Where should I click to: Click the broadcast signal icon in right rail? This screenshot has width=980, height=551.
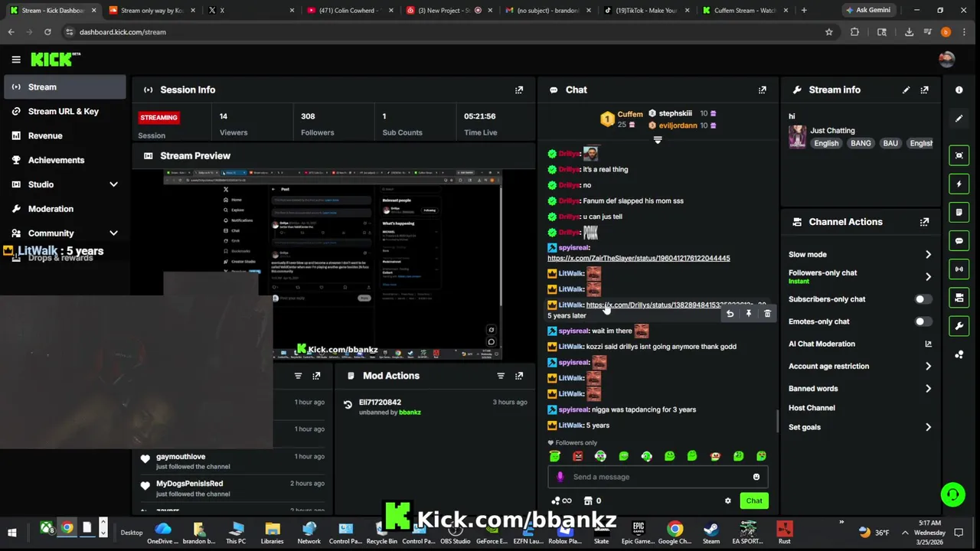click(x=959, y=269)
